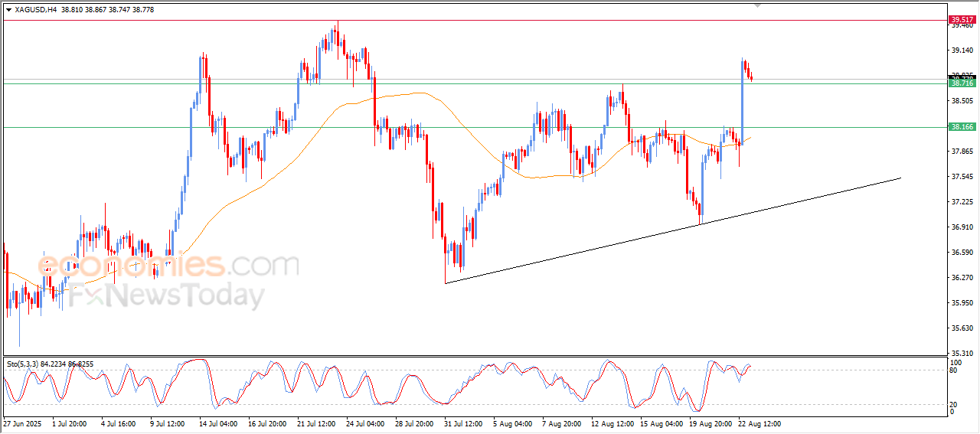Select the red 39.517 price label
This screenshot has width=980, height=434.
pyautogui.click(x=961, y=19)
